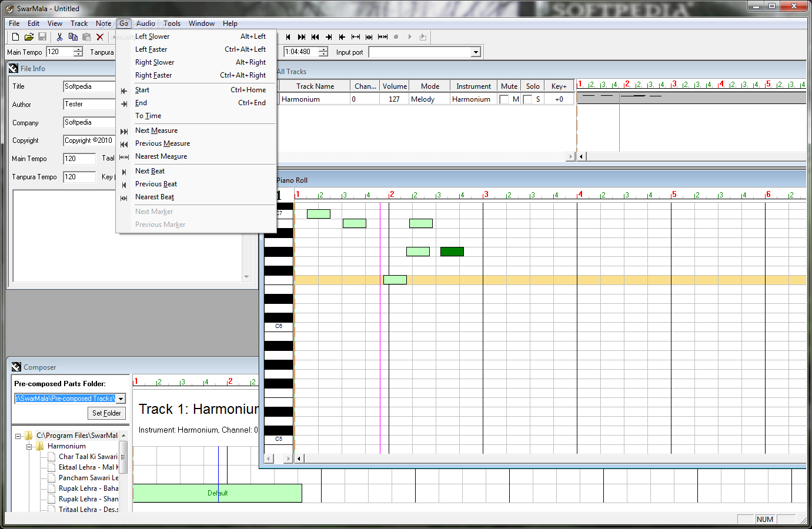Open the Track menu

79,24
